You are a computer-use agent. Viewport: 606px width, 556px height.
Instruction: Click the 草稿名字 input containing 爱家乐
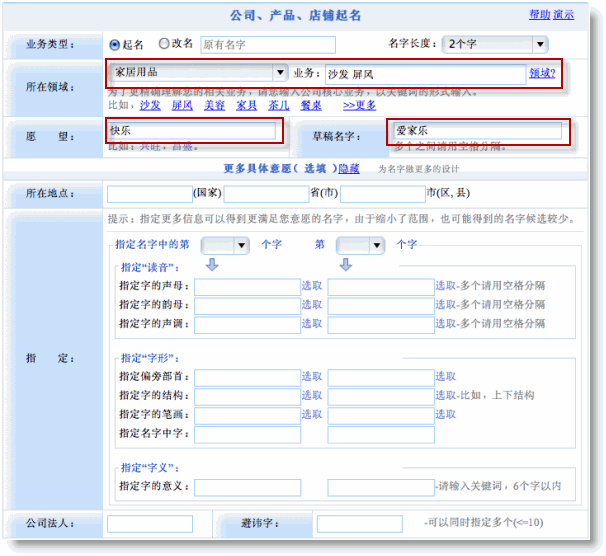pyautogui.click(x=476, y=131)
